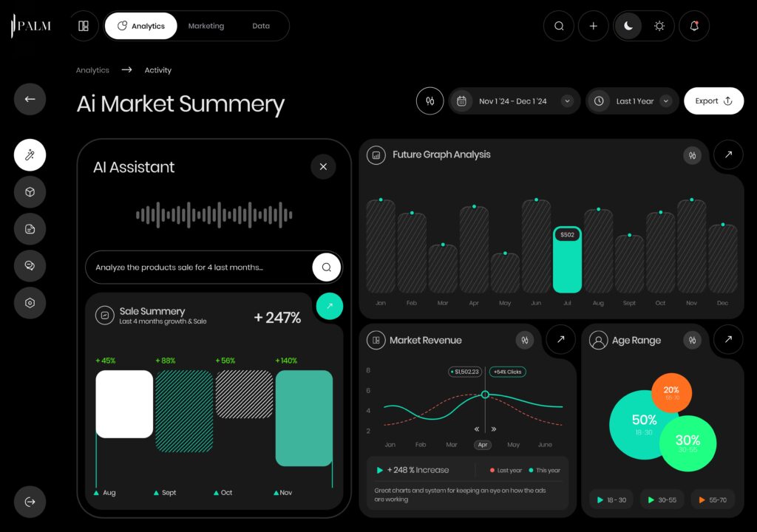The height and width of the screenshot is (532, 757).
Task: Switch to dark mode moon toggle
Action: (x=628, y=26)
